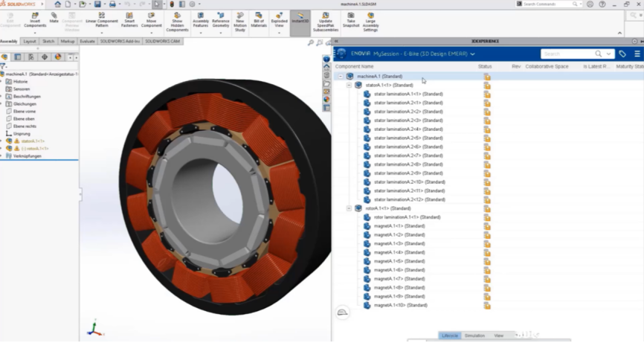Select Ebene vorne in the feature tree
Viewport: 644px width, 343px height.
pyautogui.click(x=25, y=111)
